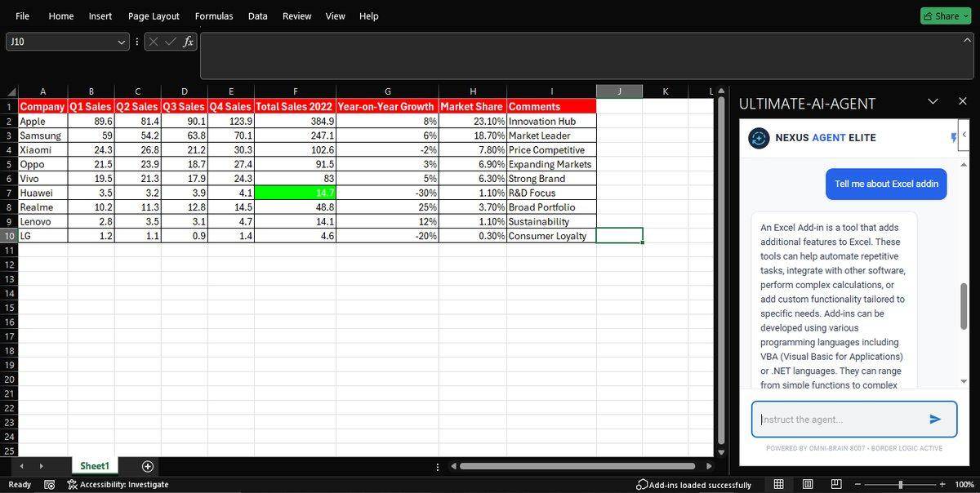Click the sheet tab scroll-right arrow
The image size is (980, 493).
tap(42, 466)
